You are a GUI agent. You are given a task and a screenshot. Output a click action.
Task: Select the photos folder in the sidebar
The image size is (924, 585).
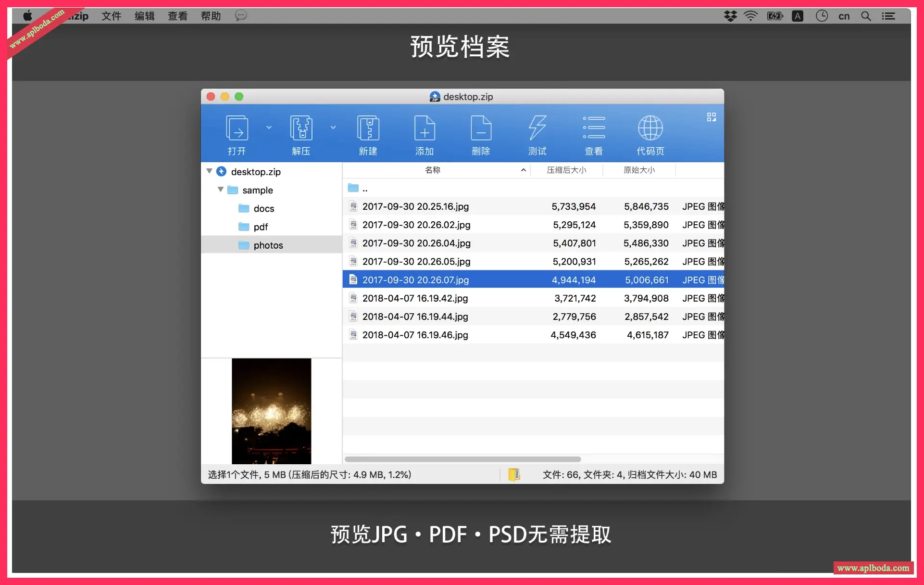(268, 245)
